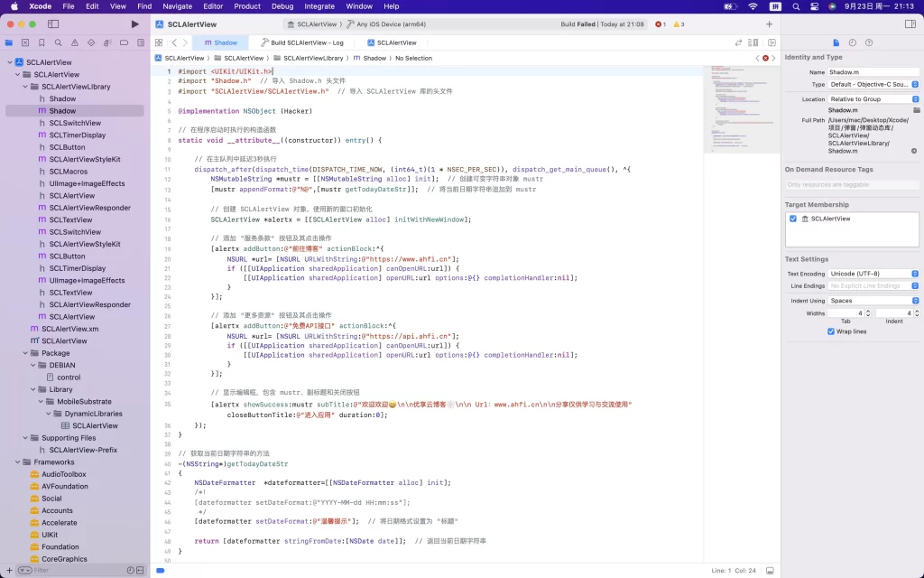This screenshot has height=578, width=924.
Task: Open the Find navigator magnifier icon
Action: (x=59, y=42)
